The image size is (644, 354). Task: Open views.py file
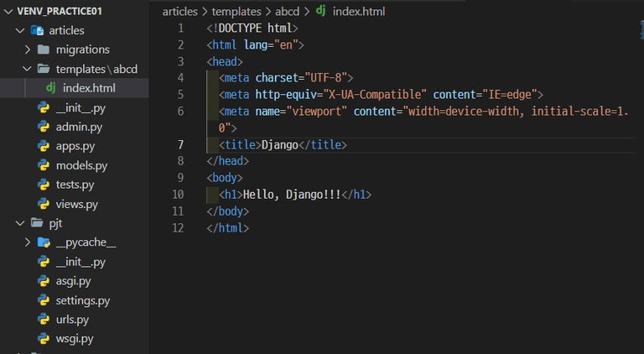coord(77,205)
